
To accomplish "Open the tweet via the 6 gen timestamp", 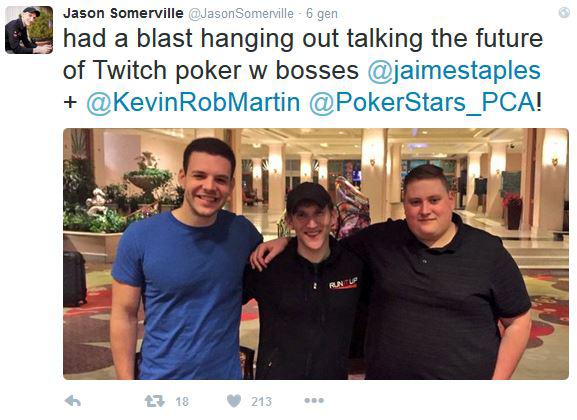I will (322, 14).
